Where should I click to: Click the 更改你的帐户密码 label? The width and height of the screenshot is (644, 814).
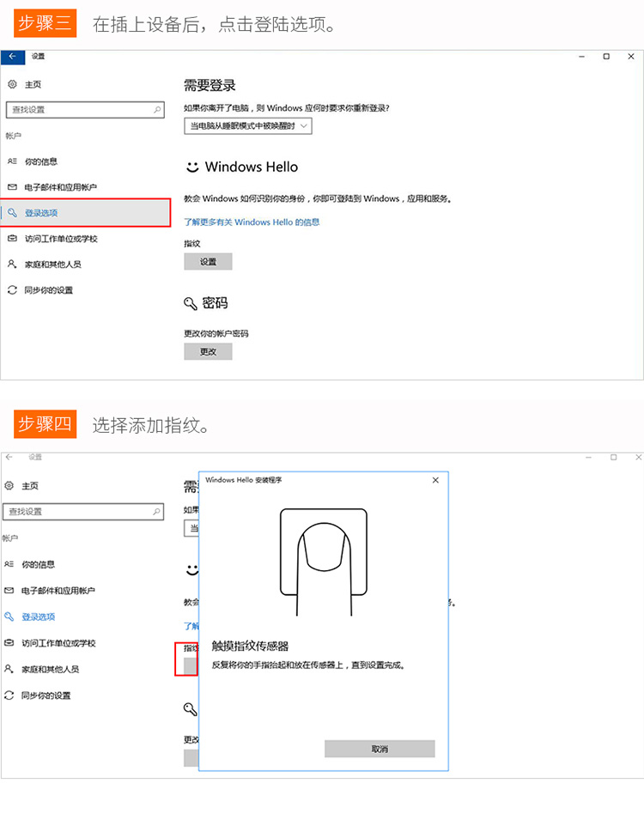[216, 333]
